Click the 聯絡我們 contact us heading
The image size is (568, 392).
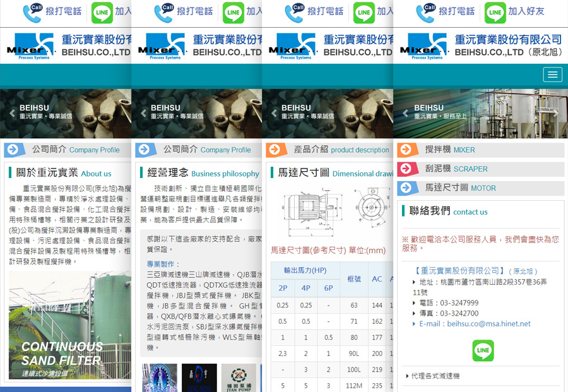[x=449, y=211]
